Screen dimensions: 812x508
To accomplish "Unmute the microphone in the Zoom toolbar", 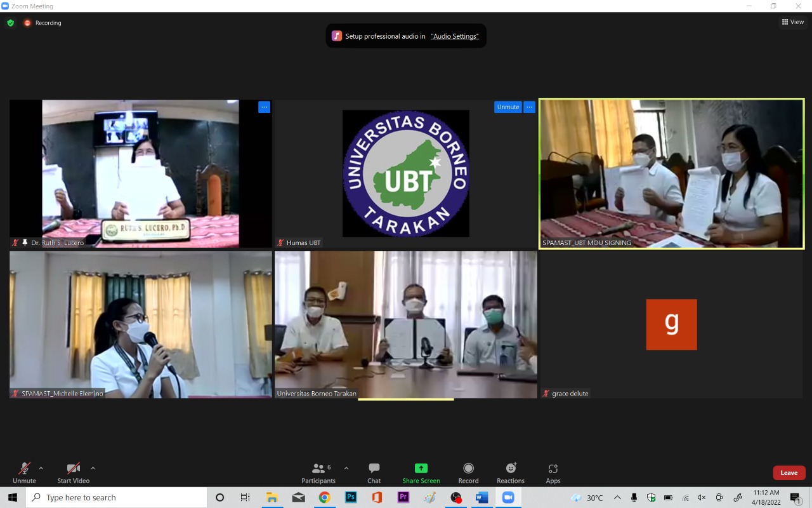I will [x=24, y=473].
